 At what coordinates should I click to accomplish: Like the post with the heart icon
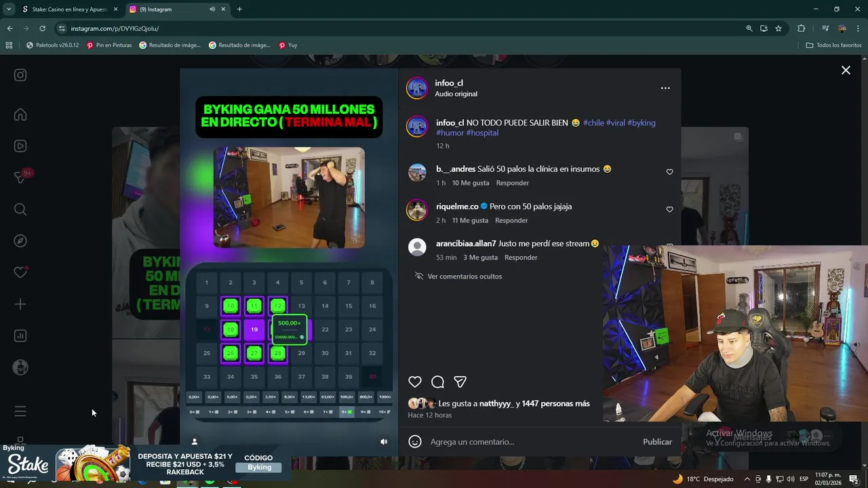click(x=415, y=382)
